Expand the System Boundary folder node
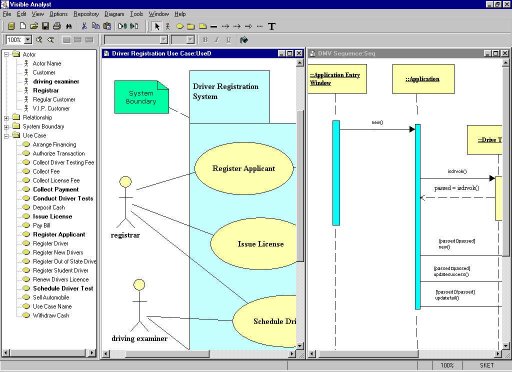 coord(6,127)
